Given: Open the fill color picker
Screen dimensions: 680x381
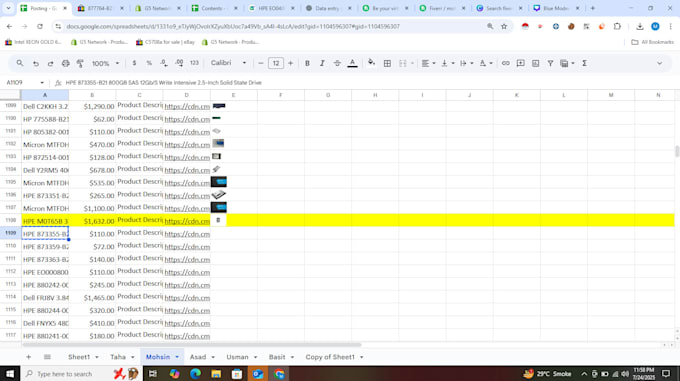Looking at the screenshot, I should click(x=372, y=63).
